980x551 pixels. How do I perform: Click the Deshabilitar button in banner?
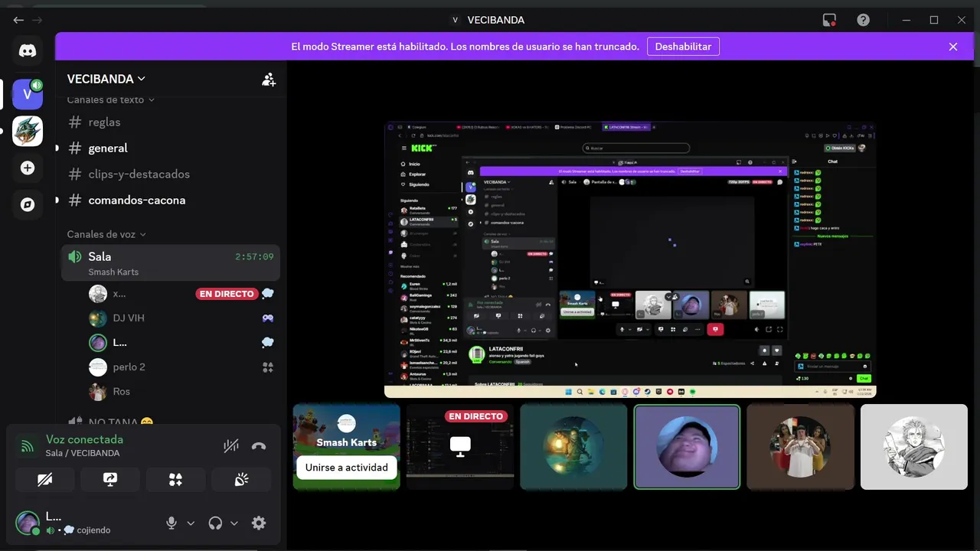point(683,47)
